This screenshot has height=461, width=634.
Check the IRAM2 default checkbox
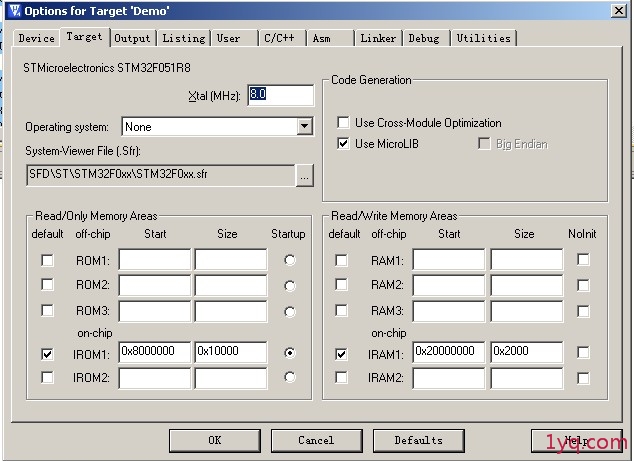[x=341, y=377]
